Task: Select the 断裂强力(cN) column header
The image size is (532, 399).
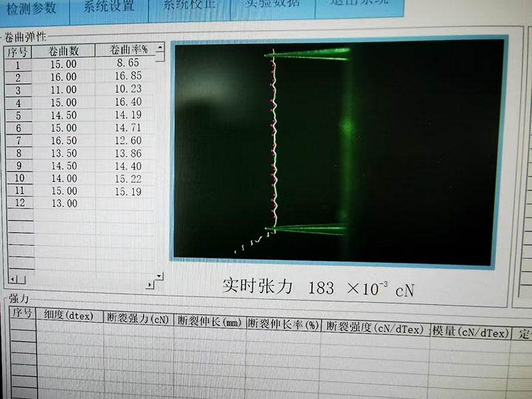Action: tap(139, 319)
